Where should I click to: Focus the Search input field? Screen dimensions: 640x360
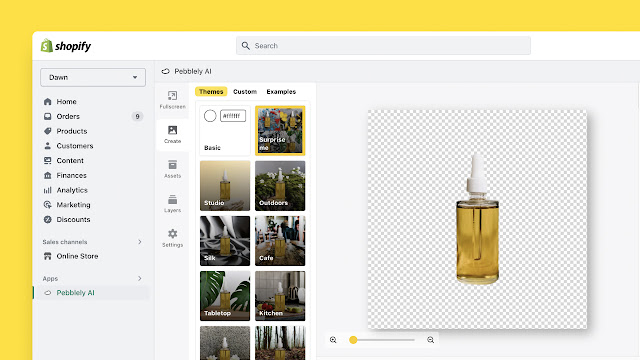point(383,46)
